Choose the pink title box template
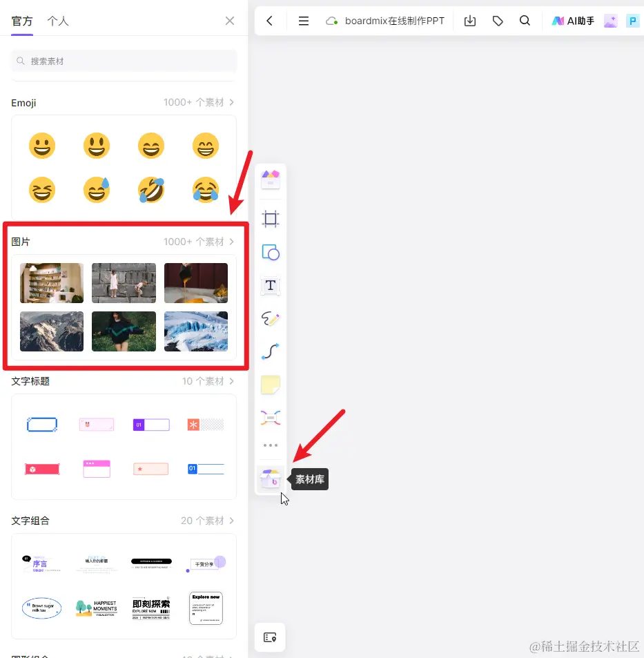This screenshot has width=644, height=658. (x=97, y=425)
